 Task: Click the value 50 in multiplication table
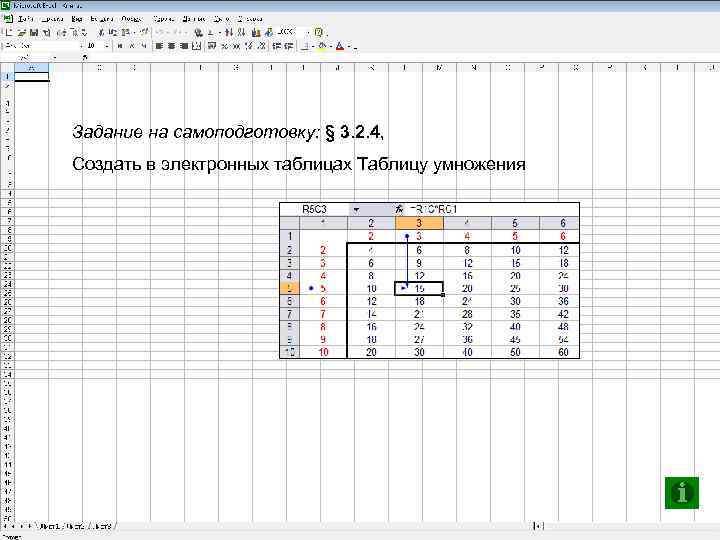click(x=515, y=352)
